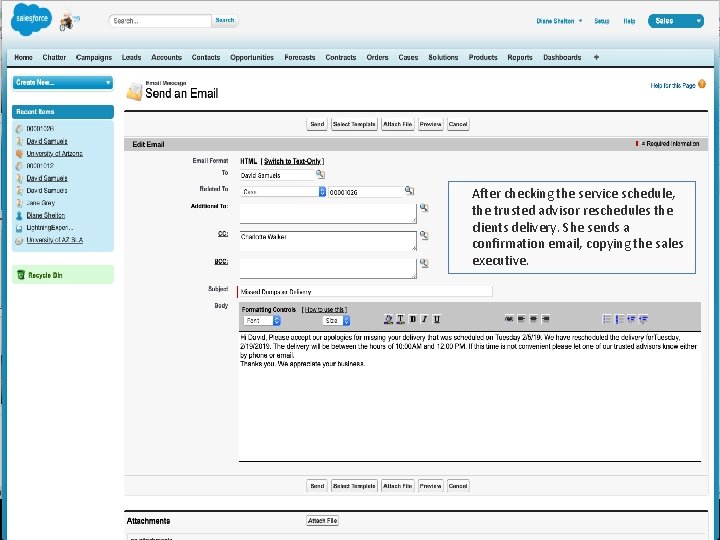Open the Related To type dropdown
This screenshot has height=540, width=720.
(x=283, y=191)
